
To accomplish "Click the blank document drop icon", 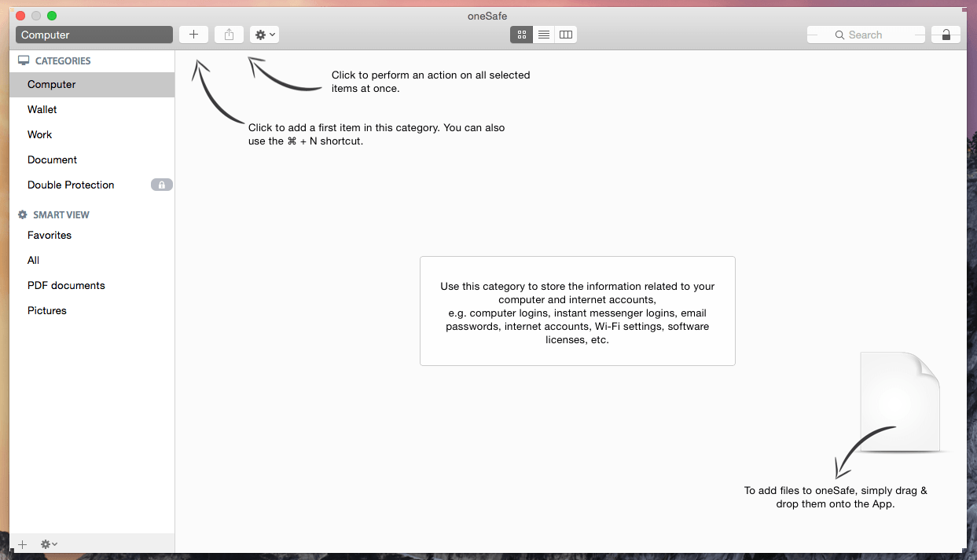I will tap(901, 403).
